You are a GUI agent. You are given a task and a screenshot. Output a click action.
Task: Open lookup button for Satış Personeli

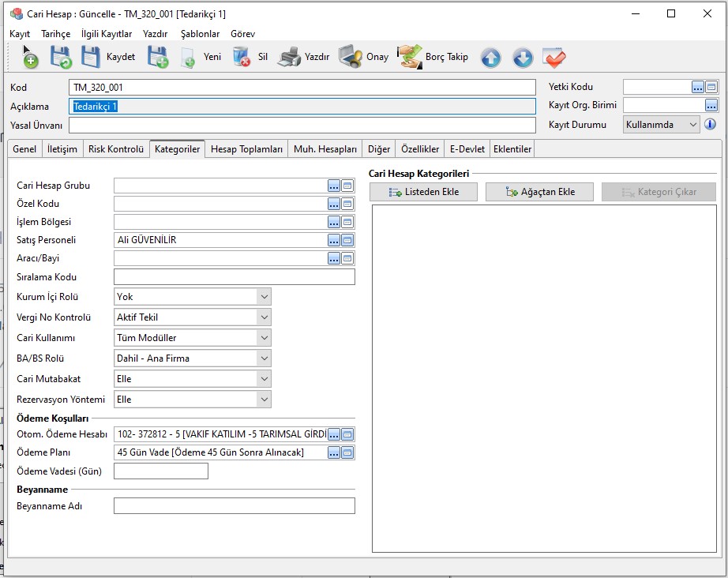tap(334, 240)
